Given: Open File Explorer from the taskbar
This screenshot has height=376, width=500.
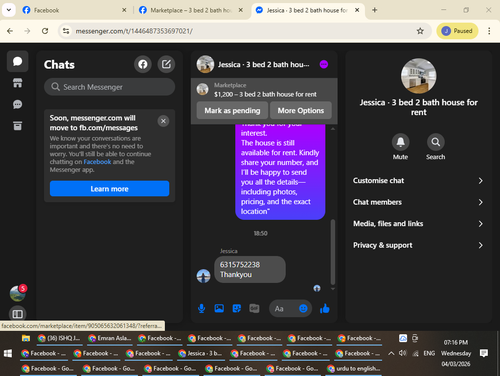Looking at the screenshot, I should pyautogui.click(x=26, y=338).
